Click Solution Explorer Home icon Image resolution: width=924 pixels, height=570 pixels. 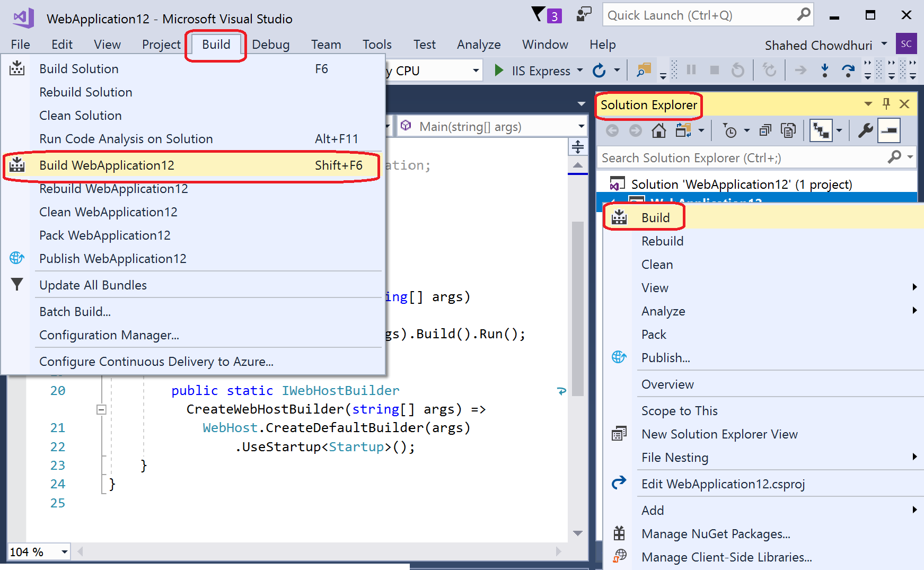pos(658,130)
